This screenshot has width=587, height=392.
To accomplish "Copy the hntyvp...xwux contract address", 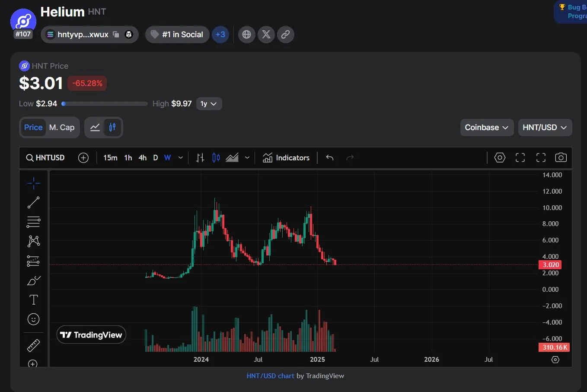I will coord(116,35).
